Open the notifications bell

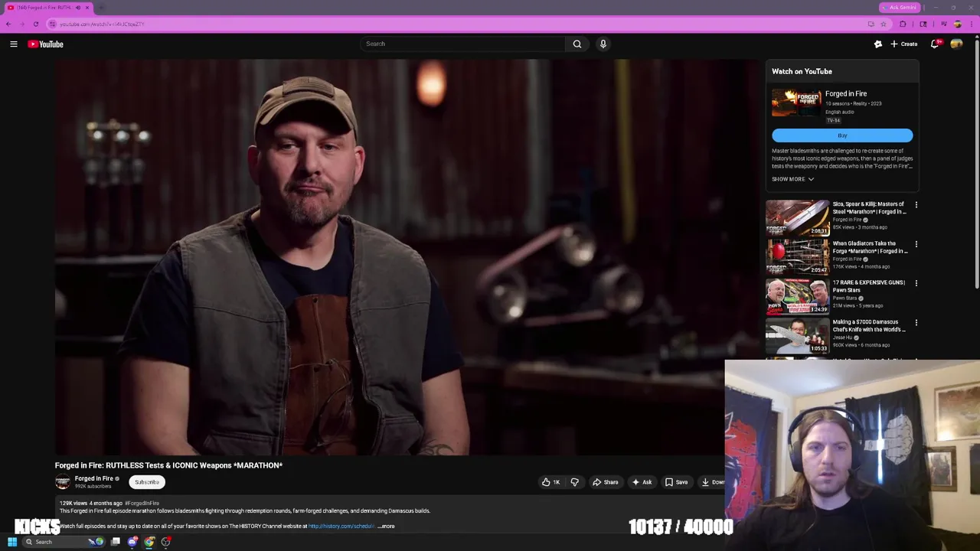point(935,44)
